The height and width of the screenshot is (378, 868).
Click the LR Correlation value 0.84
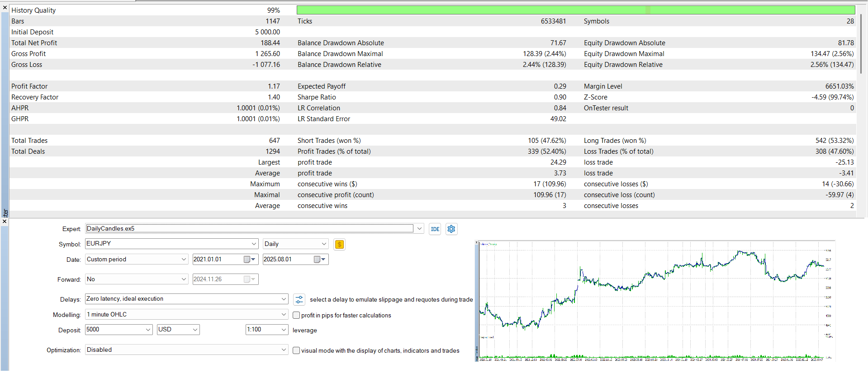pos(560,108)
